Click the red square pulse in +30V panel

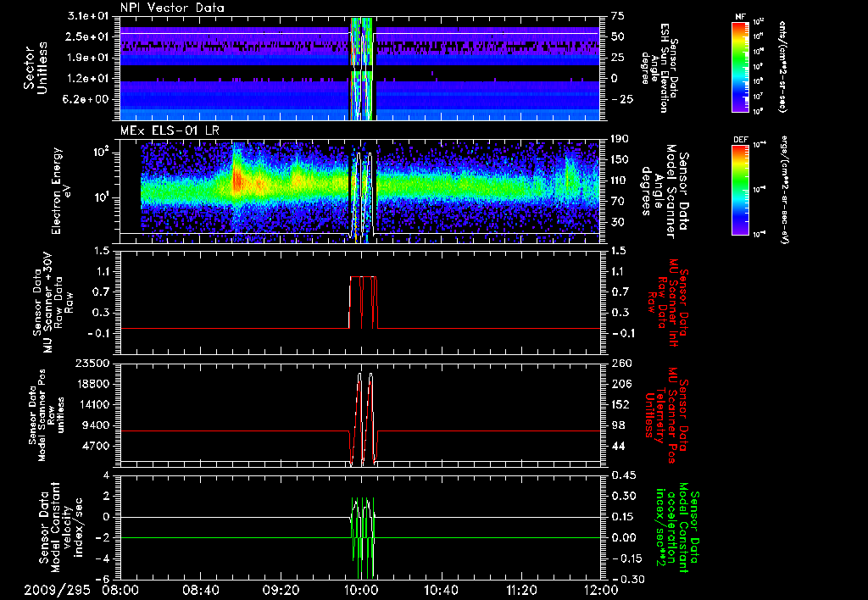point(364,302)
